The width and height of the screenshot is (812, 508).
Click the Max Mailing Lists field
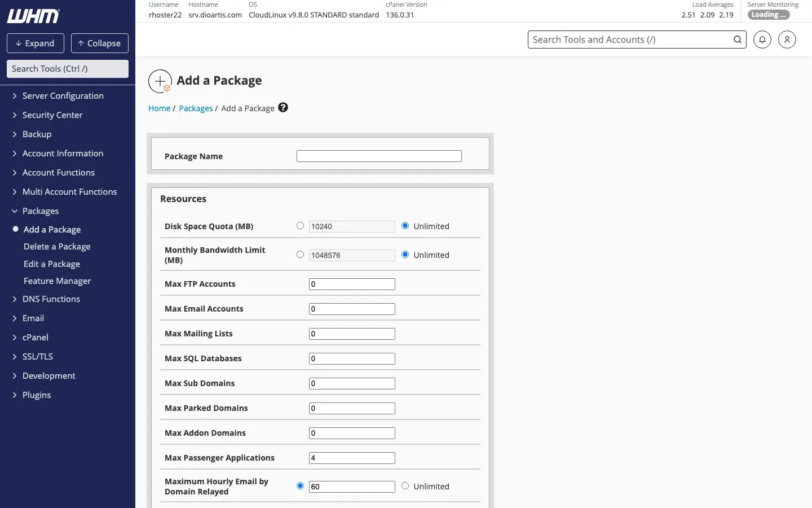(x=352, y=334)
